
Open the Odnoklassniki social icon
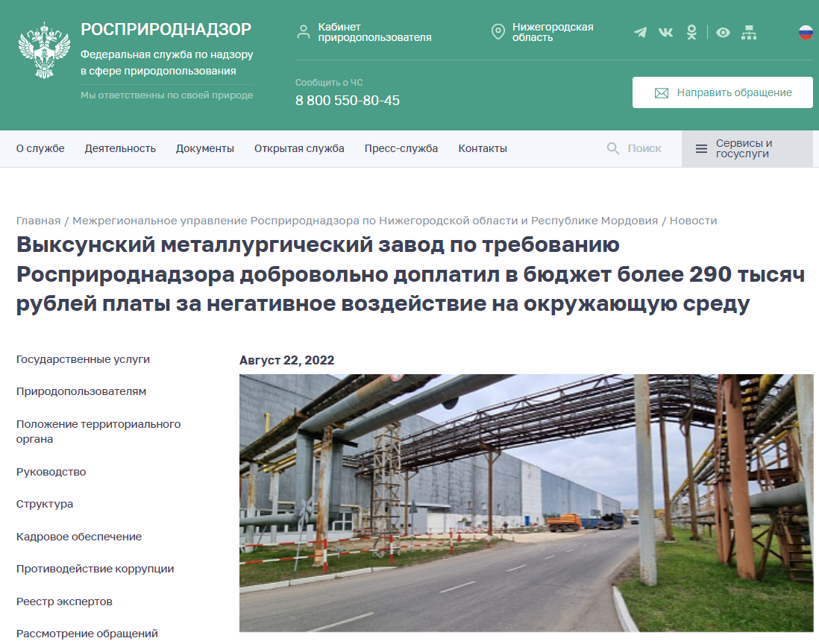pyautogui.click(x=691, y=32)
